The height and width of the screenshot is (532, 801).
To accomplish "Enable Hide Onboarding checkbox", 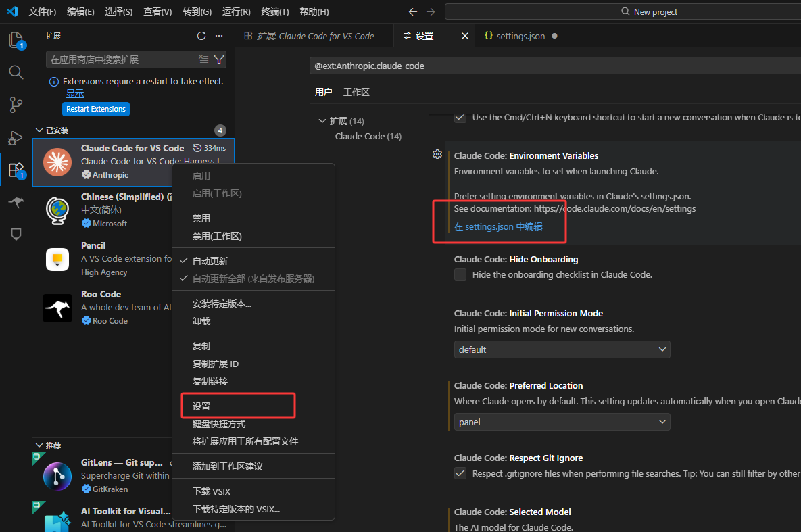I will point(460,274).
